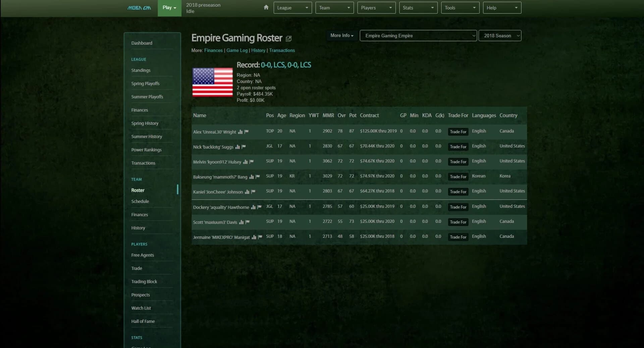
Task: Click Trade For on Kaniel 'JonCheee' Johnson
Action: tap(458, 192)
